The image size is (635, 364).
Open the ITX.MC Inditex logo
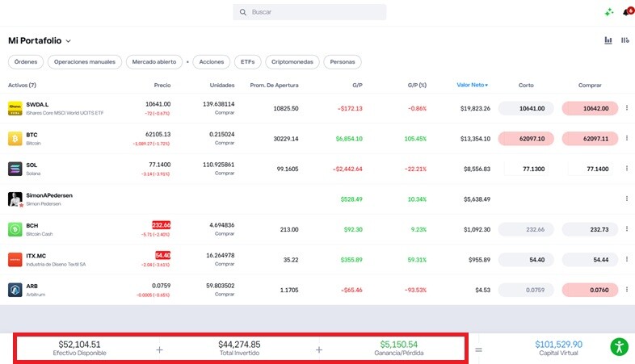[x=15, y=260]
